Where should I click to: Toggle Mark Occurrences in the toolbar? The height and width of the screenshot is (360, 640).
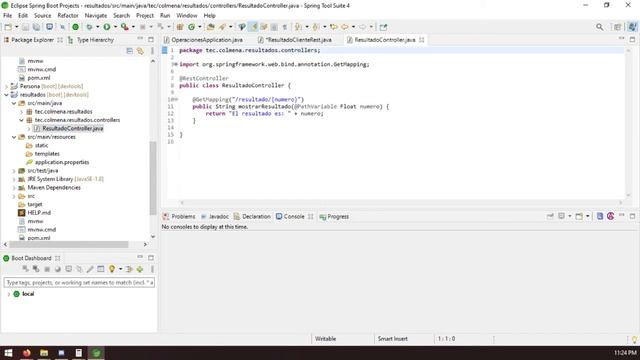click(253, 27)
